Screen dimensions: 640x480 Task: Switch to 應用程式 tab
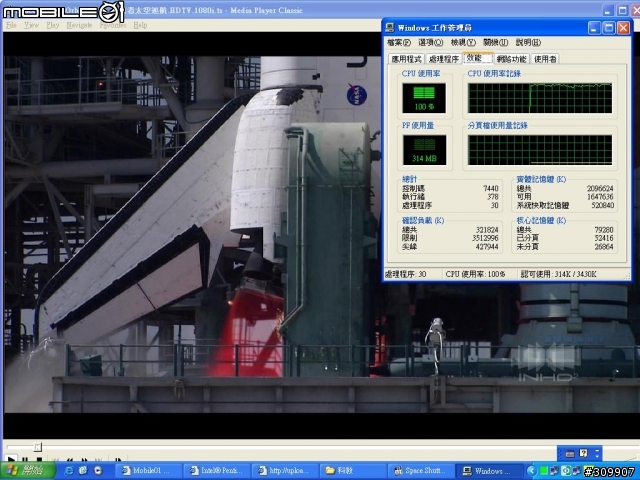(x=406, y=59)
